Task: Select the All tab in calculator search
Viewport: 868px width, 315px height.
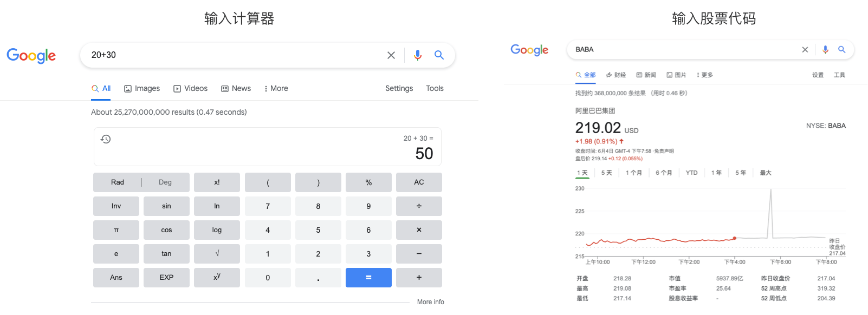Action: tap(101, 88)
